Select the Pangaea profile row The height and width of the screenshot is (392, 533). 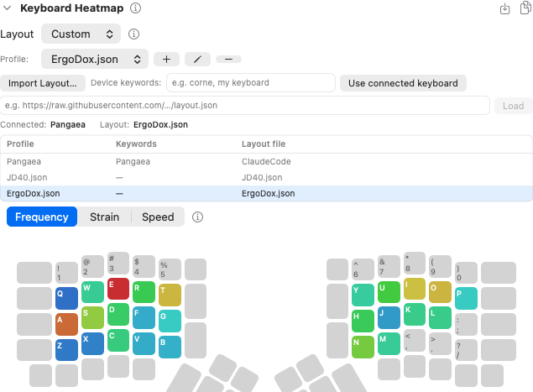(267, 161)
